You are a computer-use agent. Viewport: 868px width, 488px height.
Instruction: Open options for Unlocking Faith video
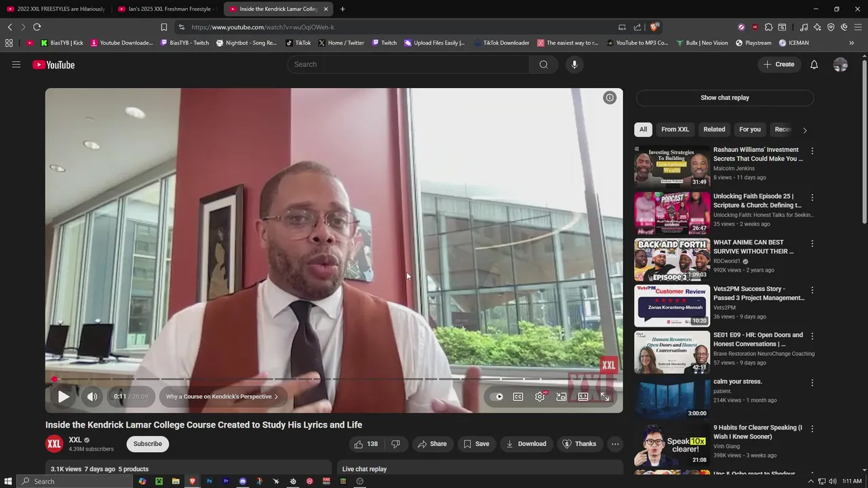click(812, 197)
